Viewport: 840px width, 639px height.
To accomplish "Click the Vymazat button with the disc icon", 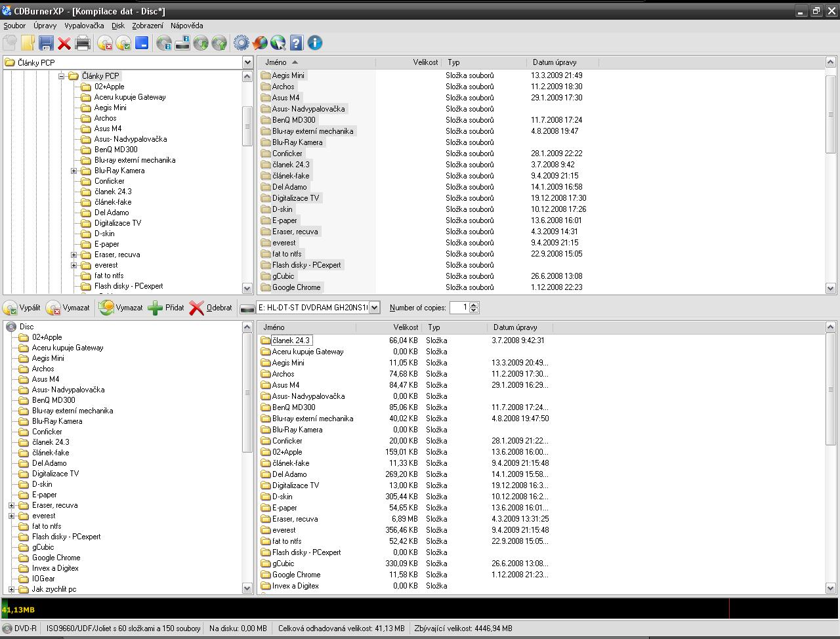I will [x=68, y=308].
